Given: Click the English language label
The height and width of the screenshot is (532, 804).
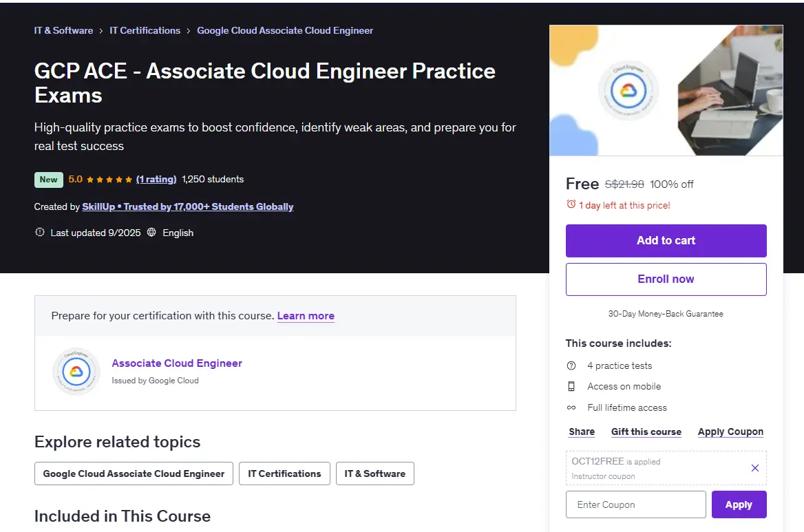Looking at the screenshot, I should click(x=178, y=233).
